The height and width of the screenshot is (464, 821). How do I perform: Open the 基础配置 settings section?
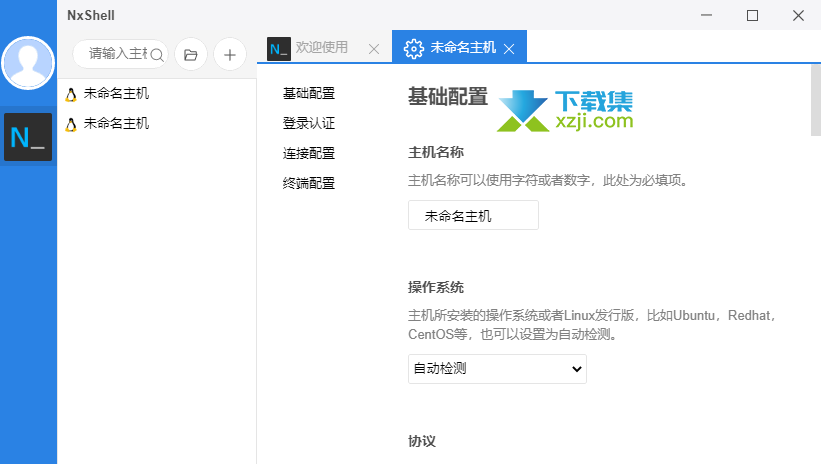[x=309, y=93]
